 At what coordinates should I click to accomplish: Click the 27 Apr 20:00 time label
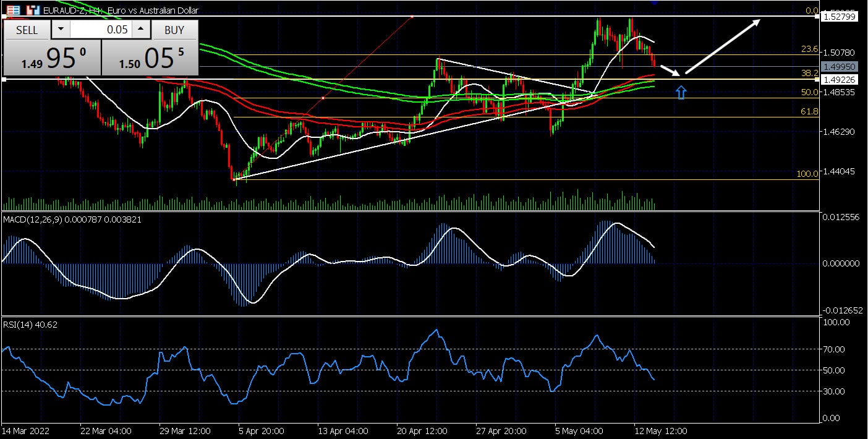click(x=501, y=431)
